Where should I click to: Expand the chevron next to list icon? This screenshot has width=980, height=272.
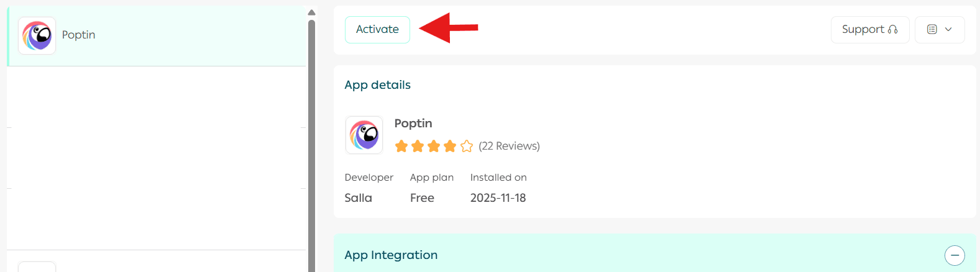tap(948, 30)
